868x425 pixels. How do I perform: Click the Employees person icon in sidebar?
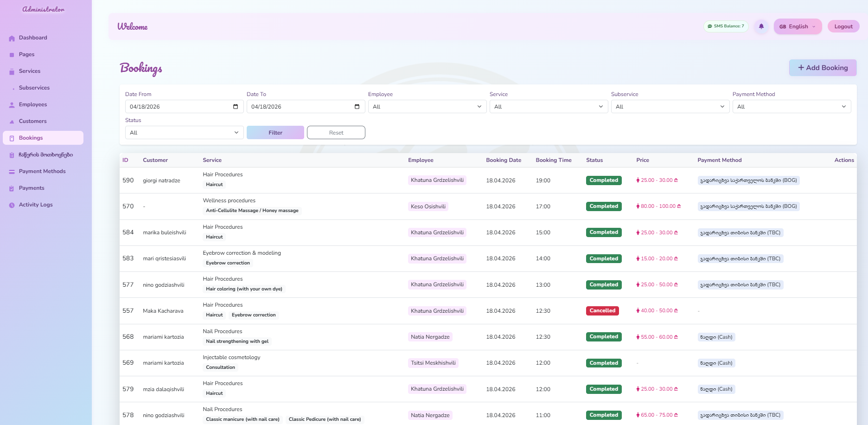(12, 105)
